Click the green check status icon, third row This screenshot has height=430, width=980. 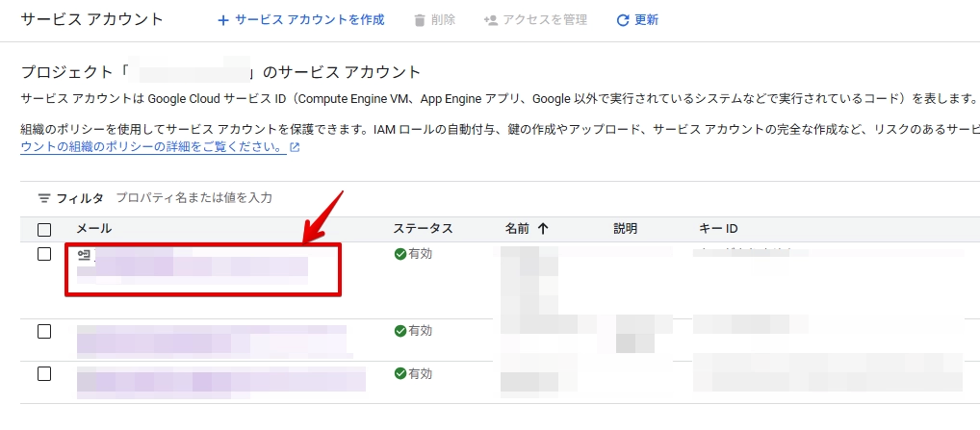tap(400, 374)
